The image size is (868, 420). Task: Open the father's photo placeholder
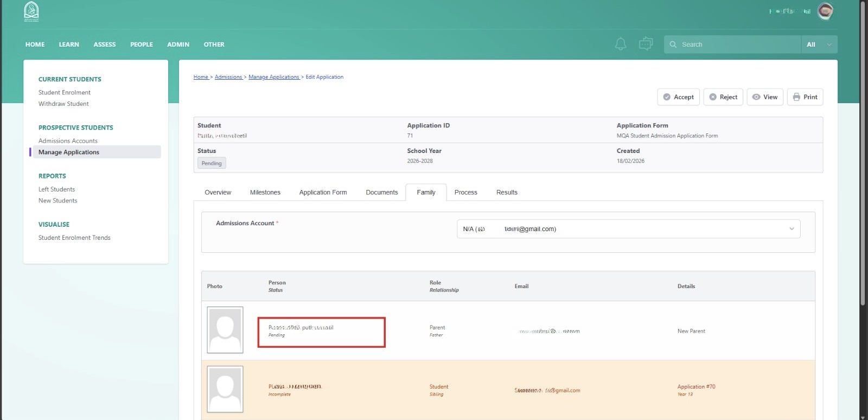pyautogui.click(x=225, y=330)
